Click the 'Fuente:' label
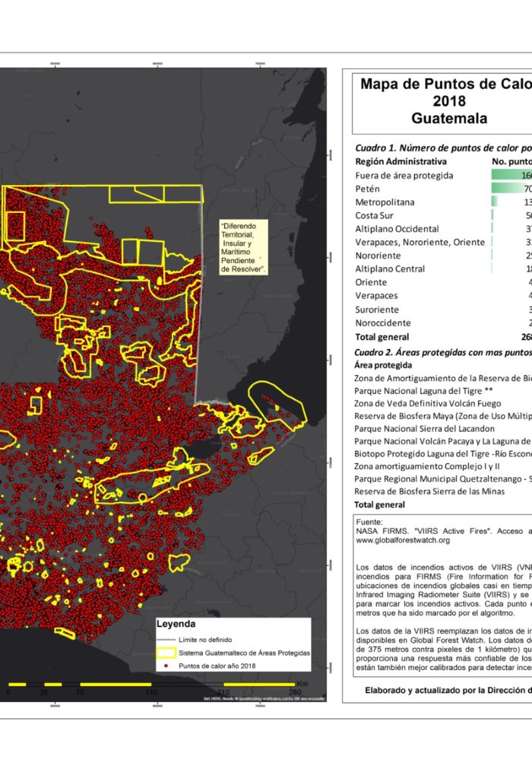Viewport: 532px width, 772px height. pyautogui.click(x=369, y=522)
